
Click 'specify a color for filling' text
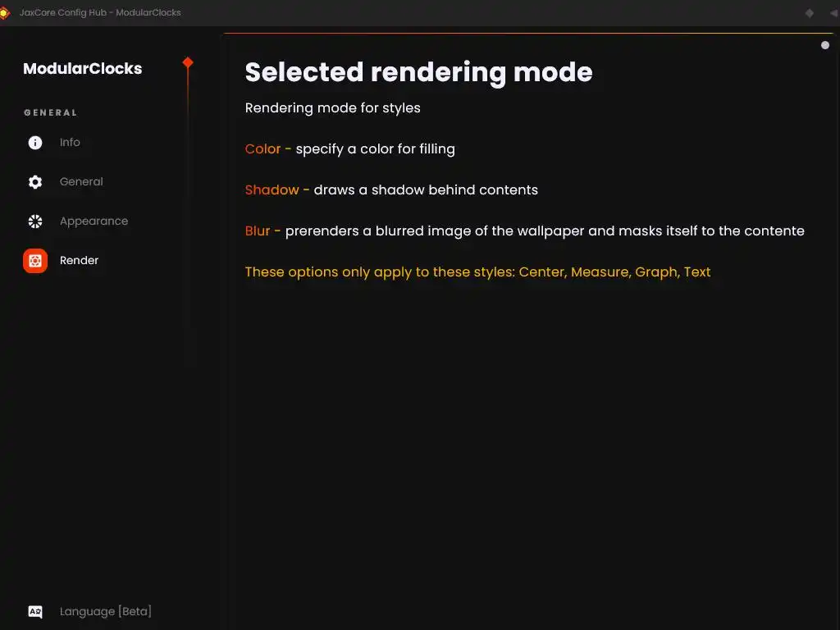pos(376,149)
